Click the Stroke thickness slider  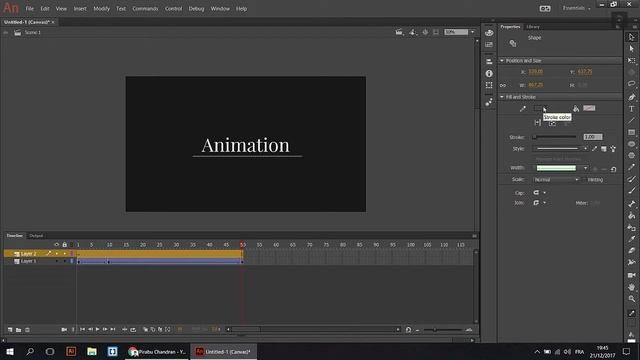pyautogui.click(x=554, y=137)
